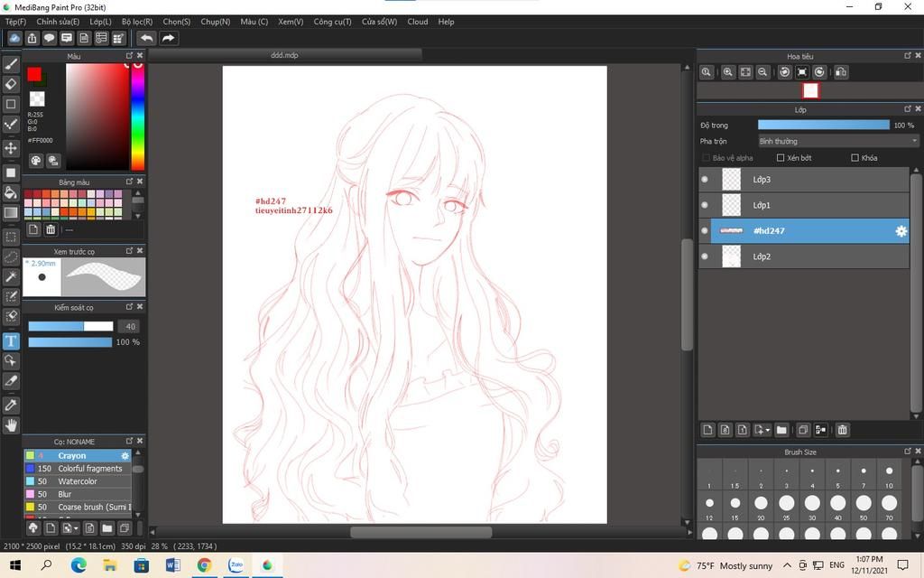This screenshot has width=924, height=578.
Task: Hide the #hd247 layer
Action: pyautogui.click(x=705, y=230)
